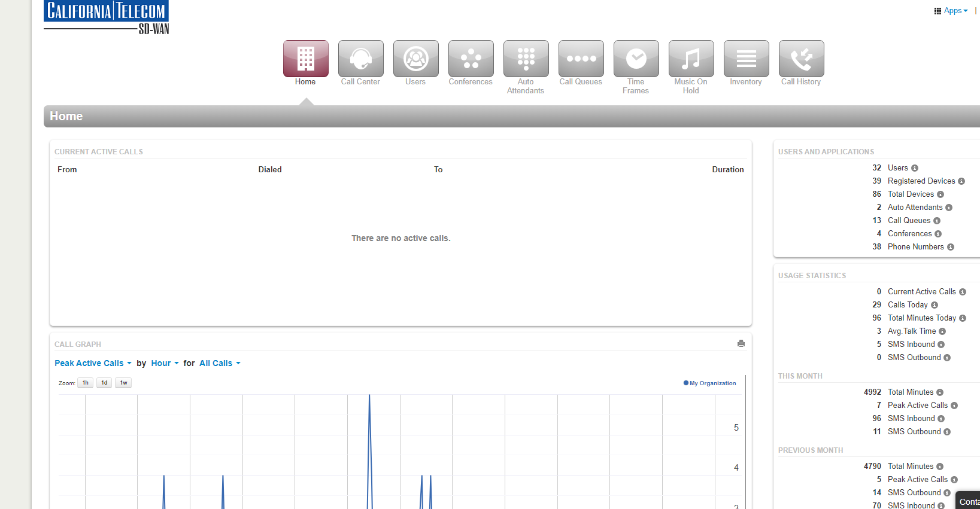Click info icon beside Registered Devices

961,181
